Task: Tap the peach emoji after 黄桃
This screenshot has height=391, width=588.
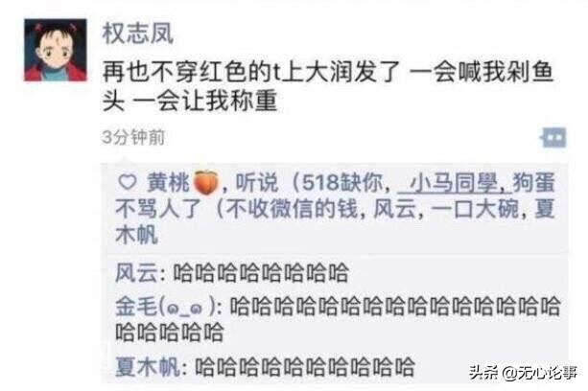Action: [x=205, y=183]
